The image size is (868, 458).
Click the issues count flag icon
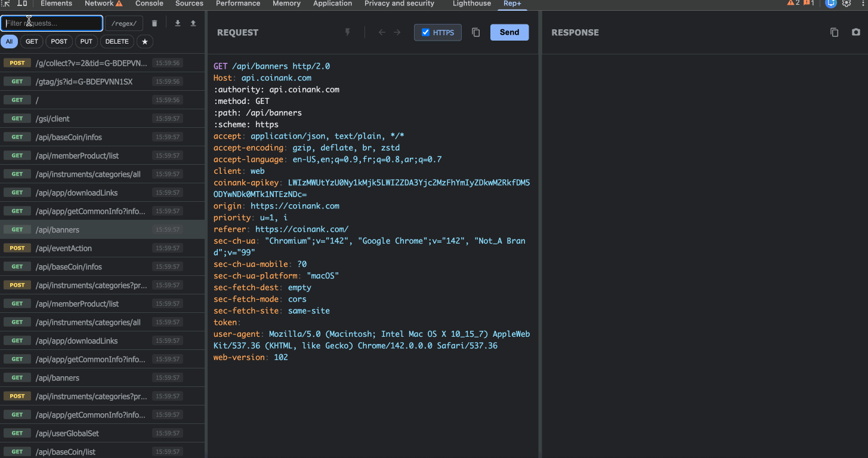pyautogui.click(x=809, y=4)
